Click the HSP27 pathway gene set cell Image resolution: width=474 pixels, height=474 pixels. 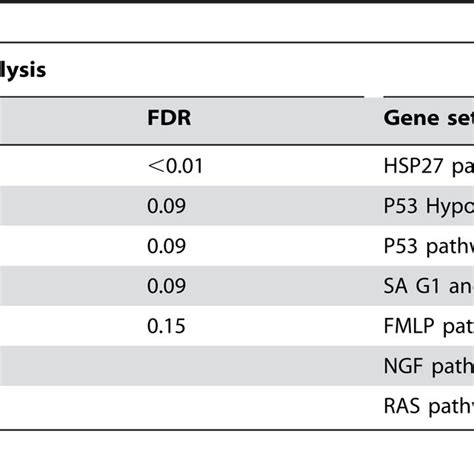[x=429, y=166]
